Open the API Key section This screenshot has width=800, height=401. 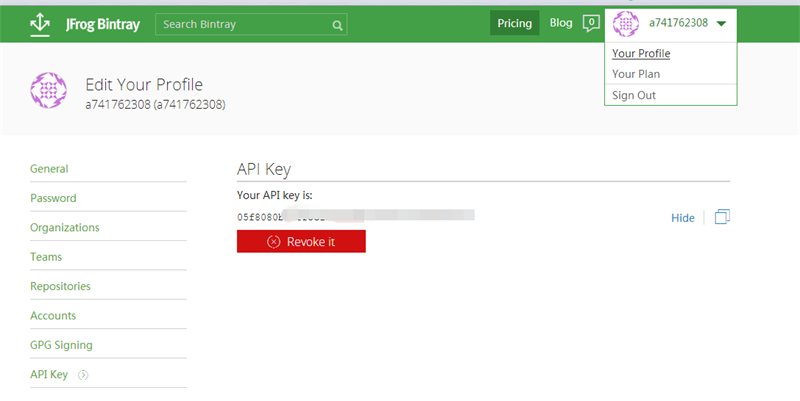pos(49,374)
